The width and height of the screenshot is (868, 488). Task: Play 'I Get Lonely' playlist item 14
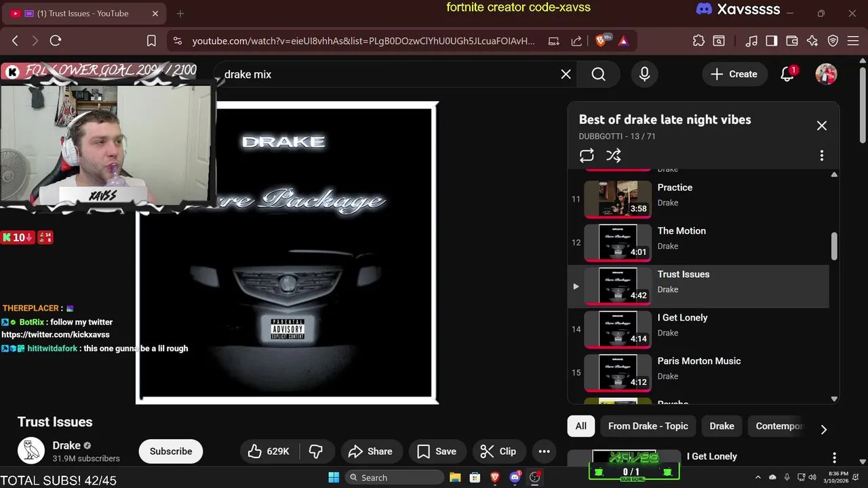698,329
